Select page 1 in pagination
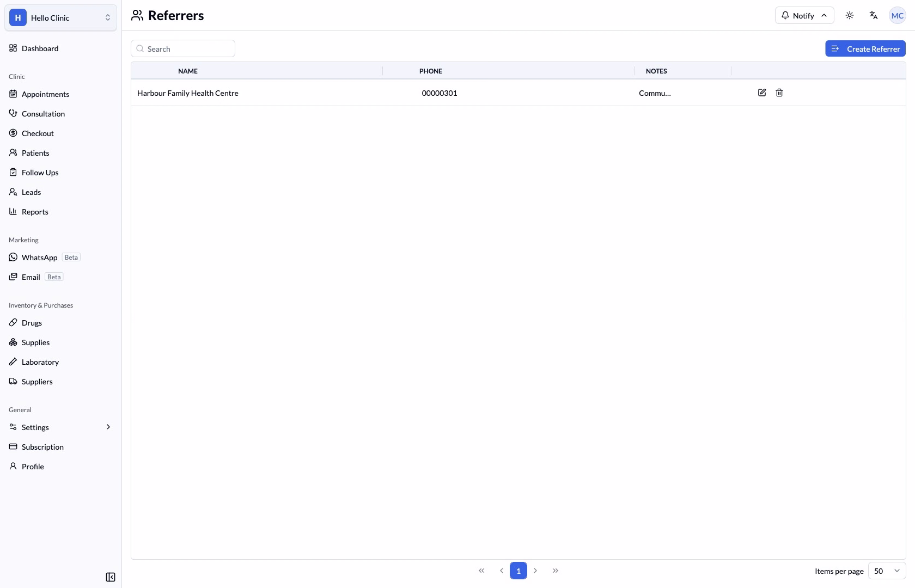Image resolution: width=915 pixels, height=588 pixels. click(x=518, y=571)
